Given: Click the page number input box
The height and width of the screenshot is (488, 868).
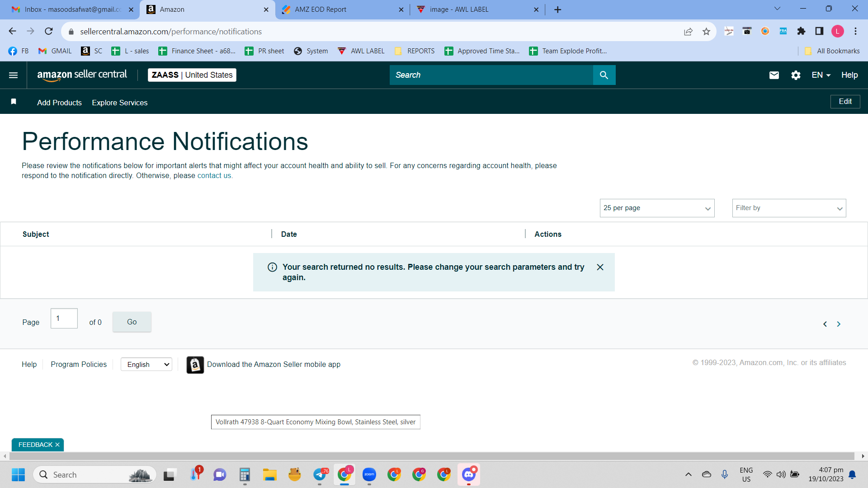Looking at the screenshot, I should pos(64,319).
